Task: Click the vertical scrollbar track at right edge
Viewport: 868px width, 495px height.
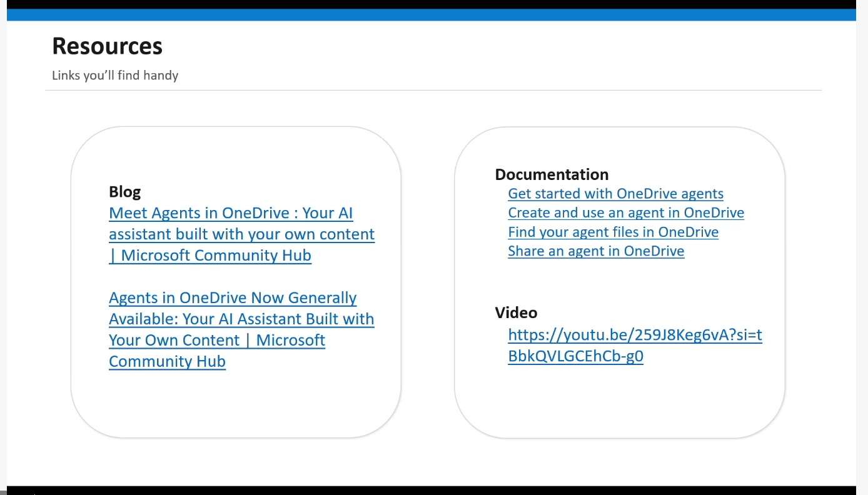Action: click(x=862, y=250)
